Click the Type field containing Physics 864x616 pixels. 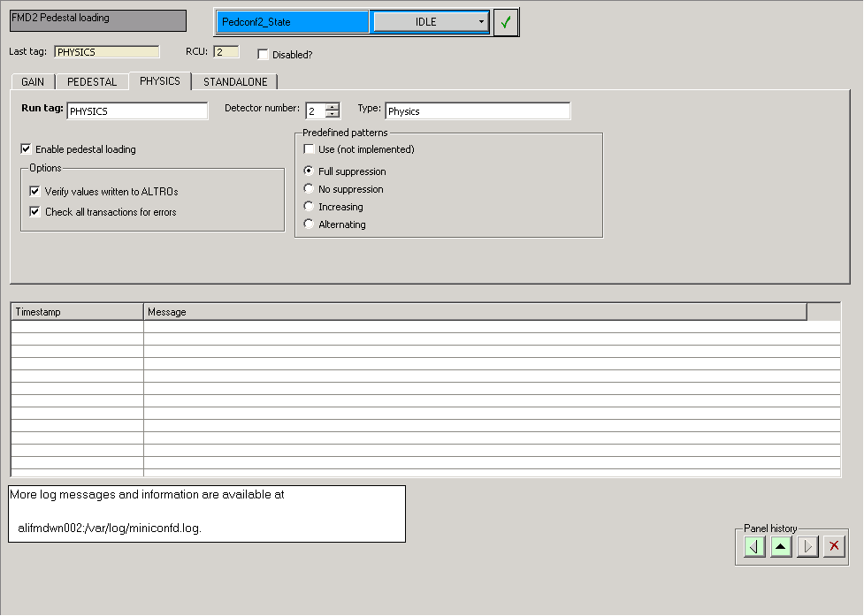coord(478,111)
